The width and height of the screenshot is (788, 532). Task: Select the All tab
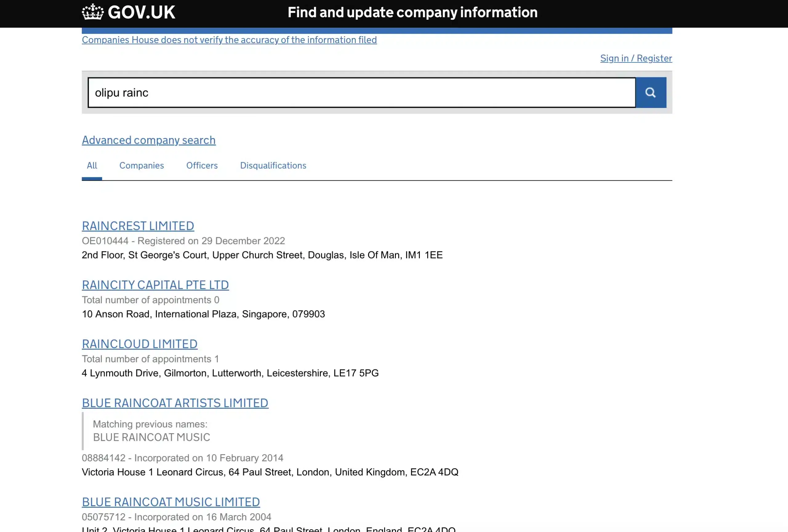click(92, 165)
